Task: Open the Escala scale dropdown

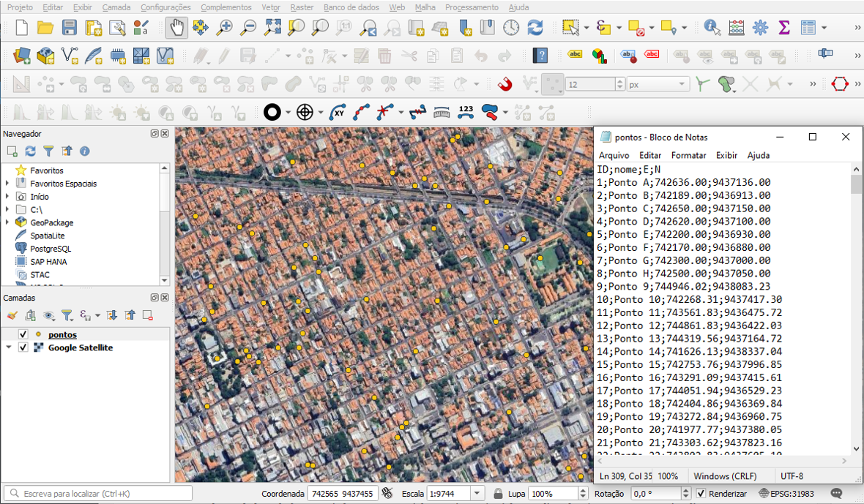Action: [x=477, y=494]
